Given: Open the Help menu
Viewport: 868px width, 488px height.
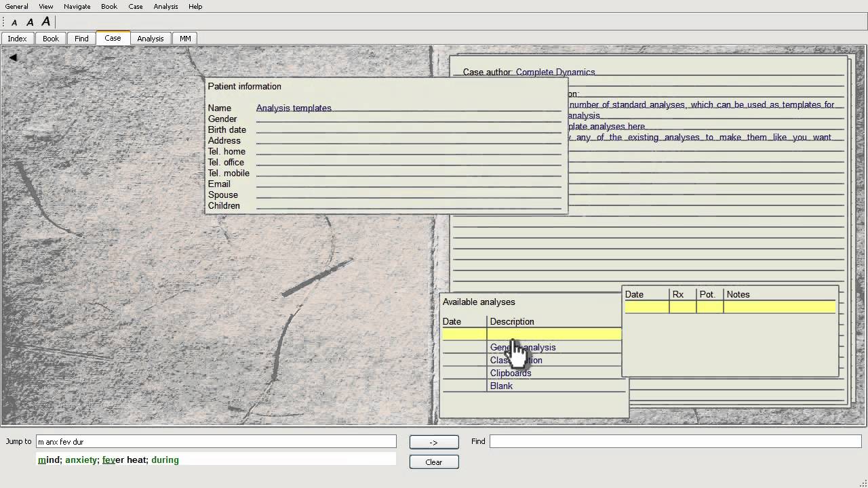Looking at the screenshot, I should (195, 6).
